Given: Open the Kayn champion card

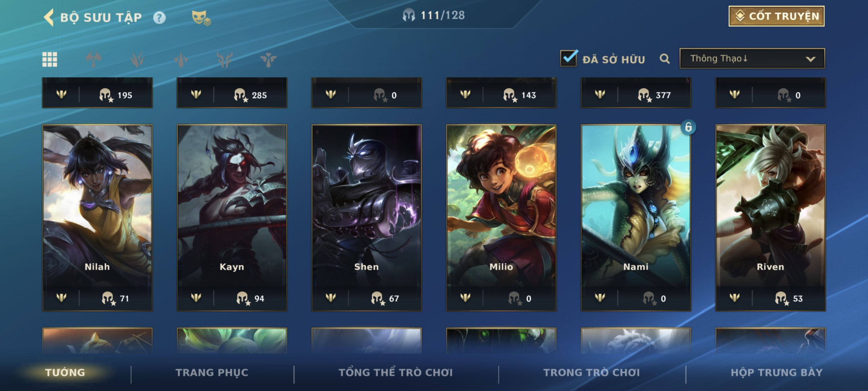Looking at the screenshot, I should pos(232,218).
